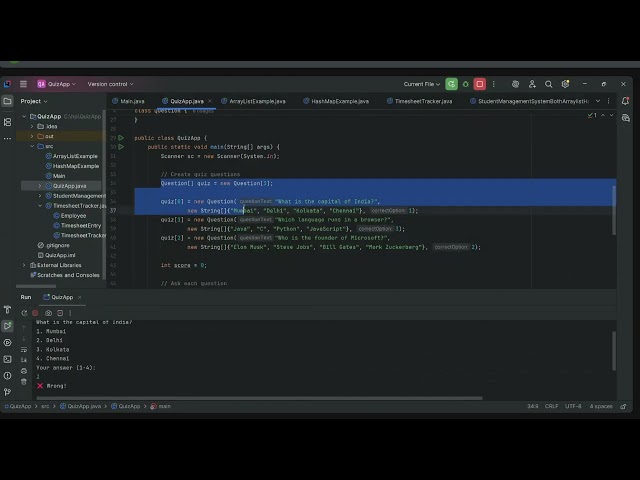Screen dimensions: 640x480
Task: Stop the running QuizApp with red square
Action: [x=480, y=84]
